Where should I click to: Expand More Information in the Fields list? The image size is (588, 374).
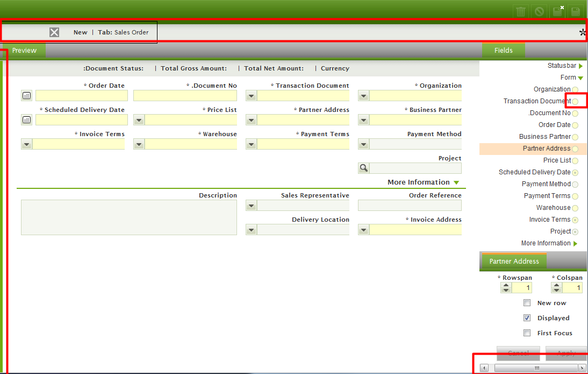pyautogui.click(x=575, y=244)
